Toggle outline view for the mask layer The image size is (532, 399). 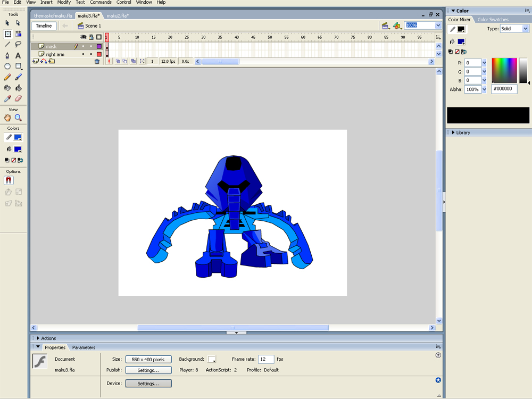(x=99, y=46)
